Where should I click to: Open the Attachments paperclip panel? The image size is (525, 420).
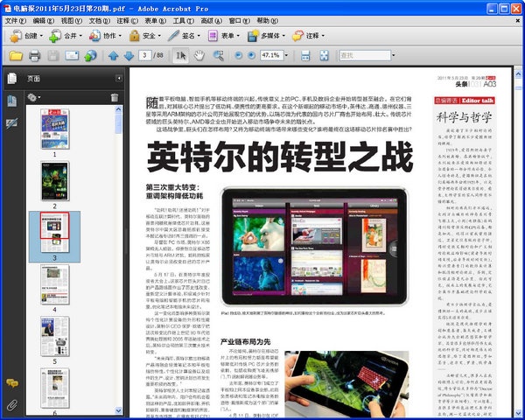pos(11,405)
